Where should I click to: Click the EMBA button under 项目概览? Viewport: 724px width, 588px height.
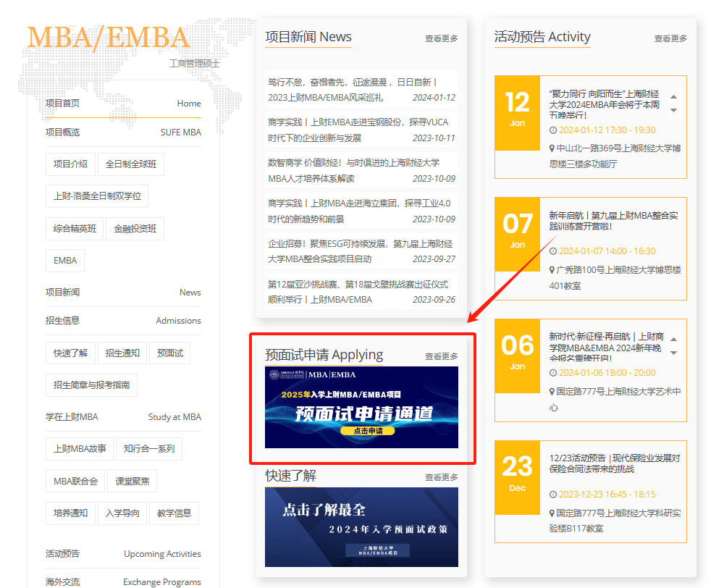pos(65,261)
